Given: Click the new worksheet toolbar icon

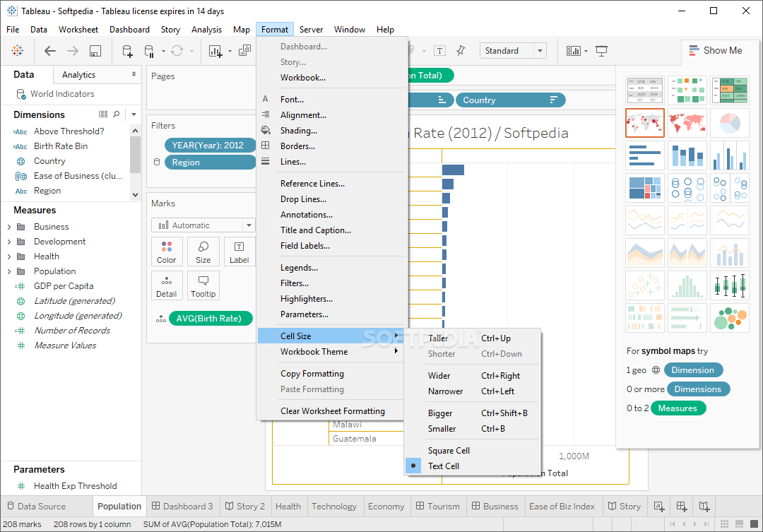Looking at the screenshot, I should point(215,51).
